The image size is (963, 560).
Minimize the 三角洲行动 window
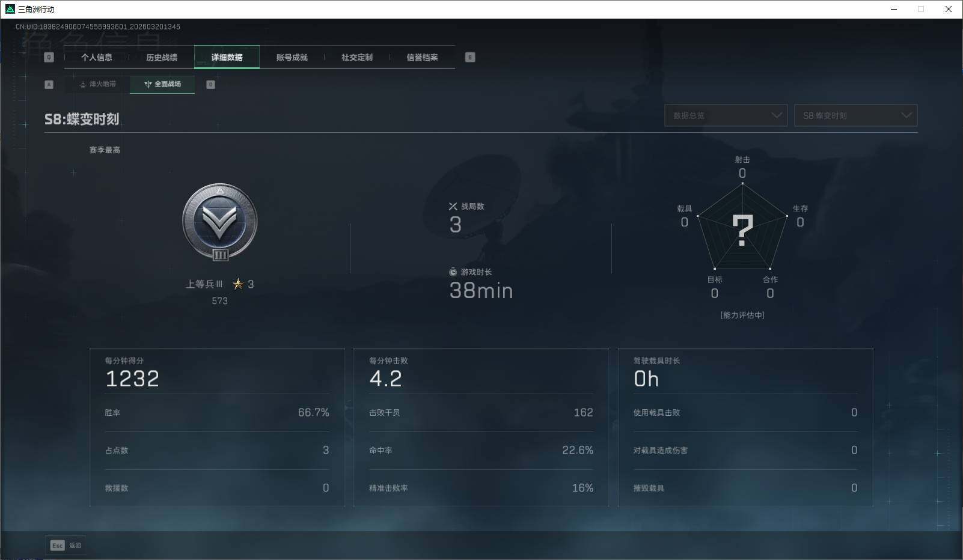(894, 9)
